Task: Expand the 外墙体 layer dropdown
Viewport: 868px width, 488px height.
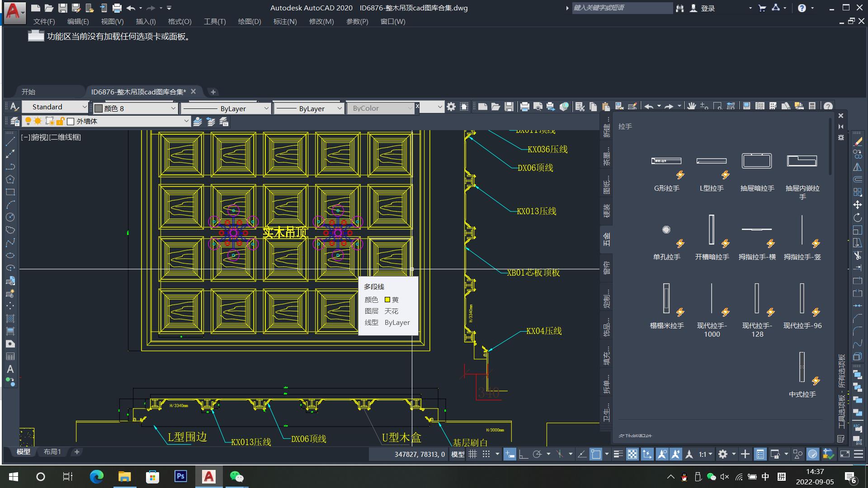Action: 186,121
